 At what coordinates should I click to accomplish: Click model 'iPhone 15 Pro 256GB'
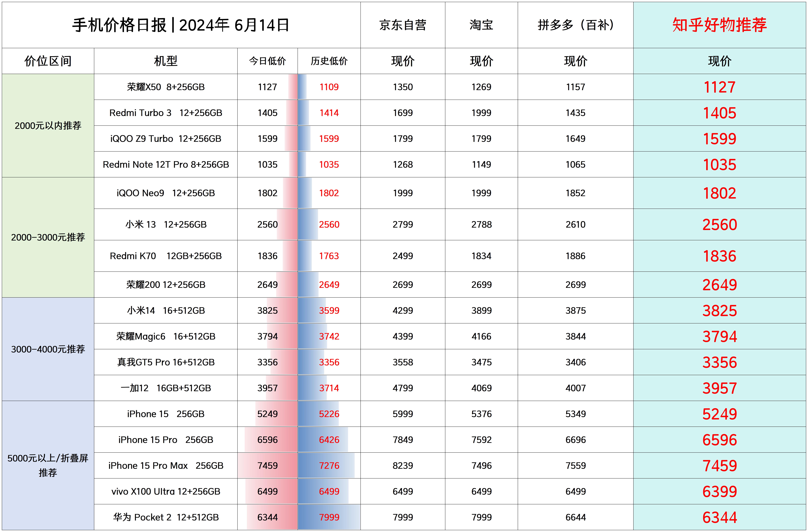[166, 440]
